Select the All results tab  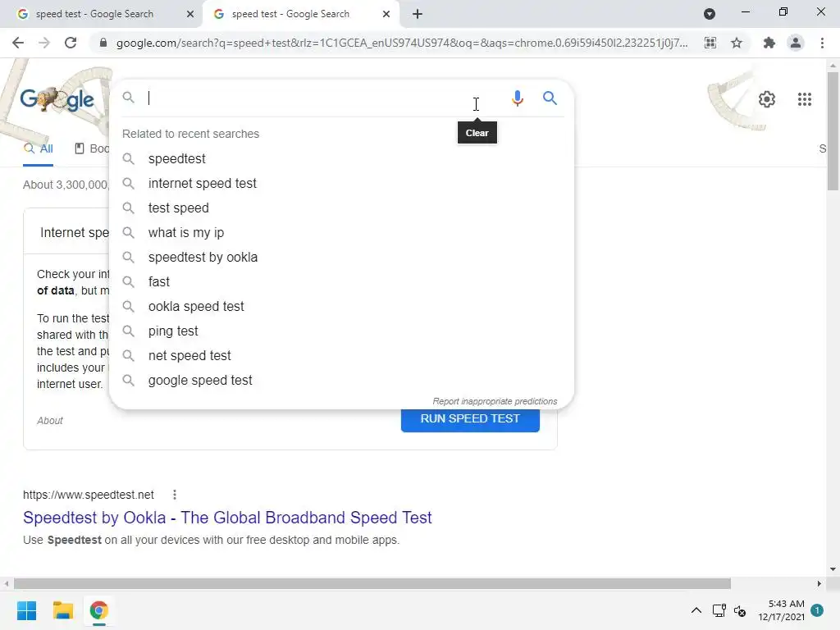38,149
